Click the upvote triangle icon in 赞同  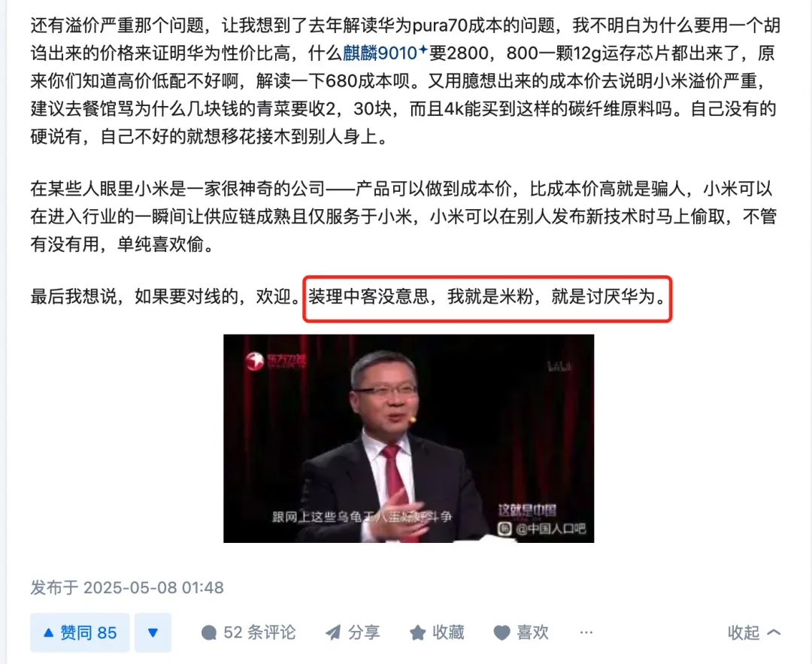coord(48,632)
